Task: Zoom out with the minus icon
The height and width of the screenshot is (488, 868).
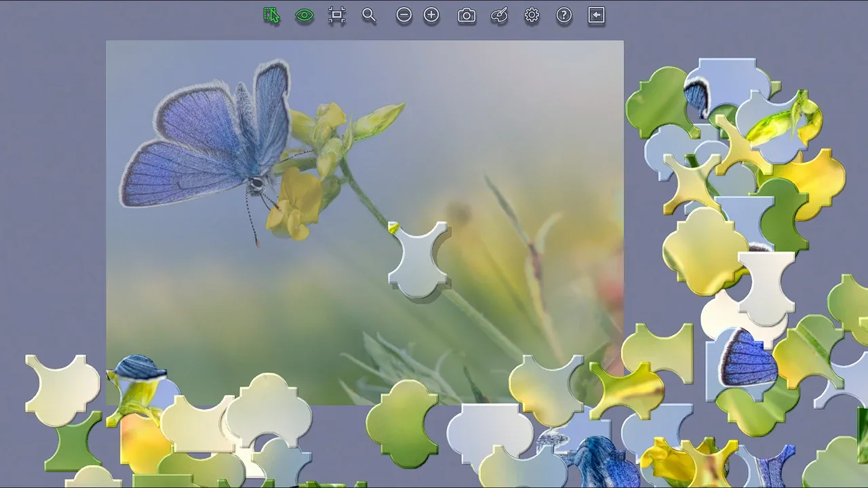Action: [404, 16]
